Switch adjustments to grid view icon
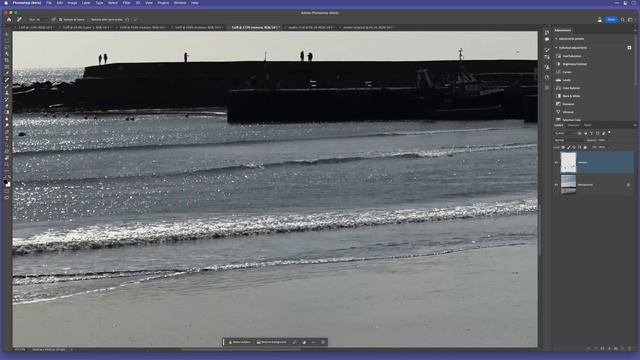The image size is (640, 360). pos(629,48)
